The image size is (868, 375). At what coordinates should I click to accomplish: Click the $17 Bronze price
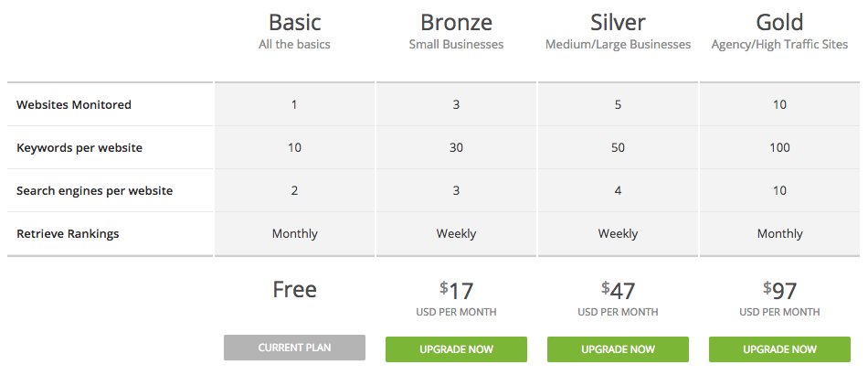coord(457,291)
